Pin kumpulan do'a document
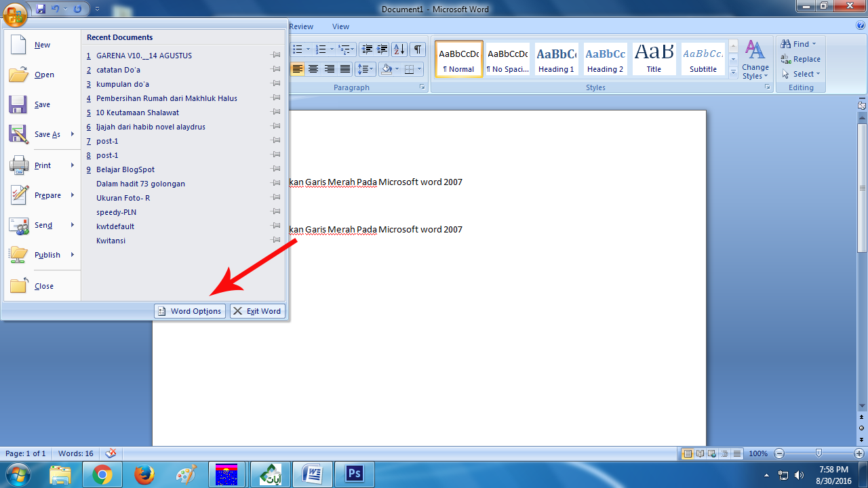This screenshot has width=868, height=488. (x=276, y=84)
